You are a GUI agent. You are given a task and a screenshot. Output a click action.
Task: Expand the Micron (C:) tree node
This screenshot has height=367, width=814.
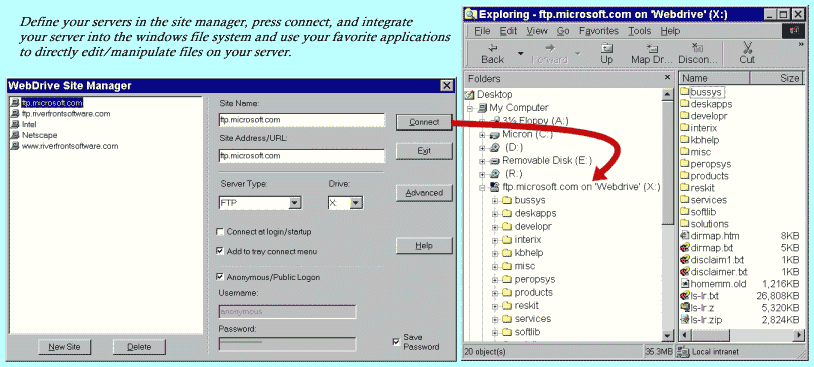[x=482, y=135]
